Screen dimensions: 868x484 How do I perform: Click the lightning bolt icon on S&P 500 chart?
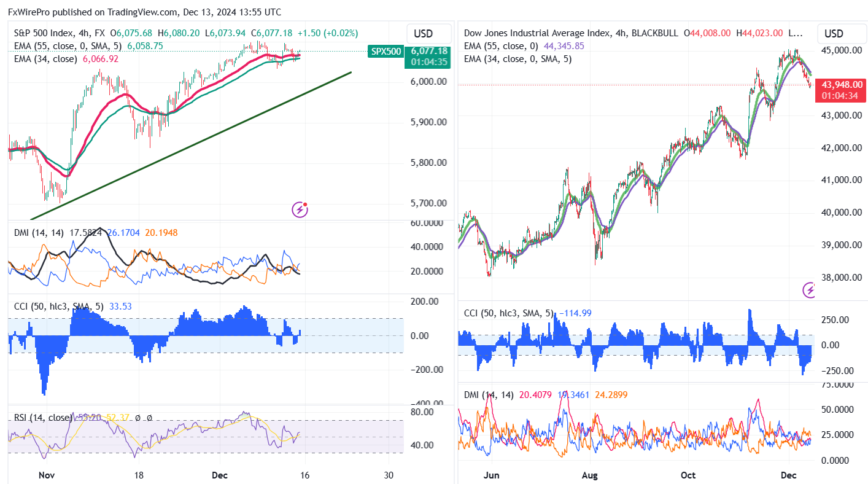(x=300, y=209)
